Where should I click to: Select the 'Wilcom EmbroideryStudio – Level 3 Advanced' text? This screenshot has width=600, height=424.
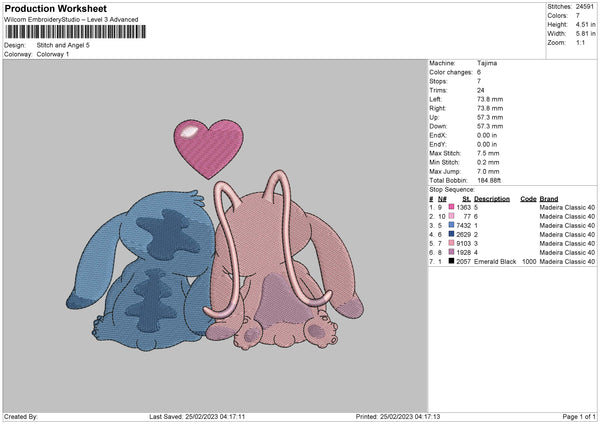tap(71, 20)
